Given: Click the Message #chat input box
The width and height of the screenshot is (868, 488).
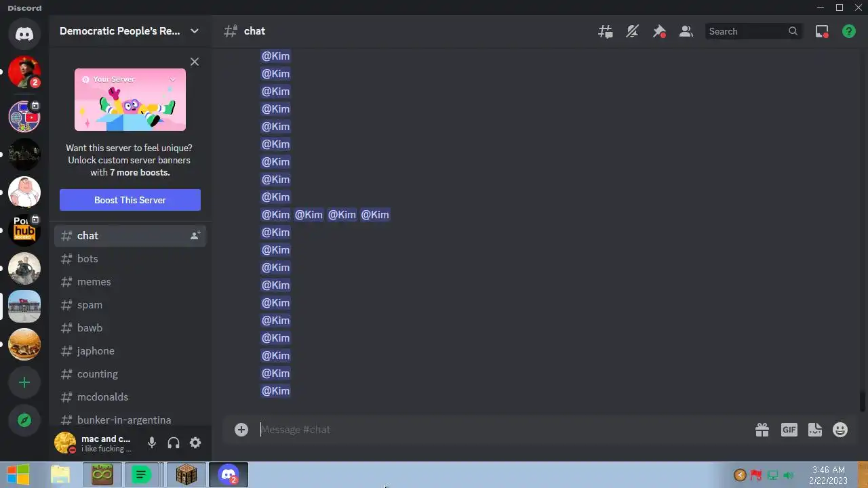Looking at the screenshot, I should coord(502,430).
